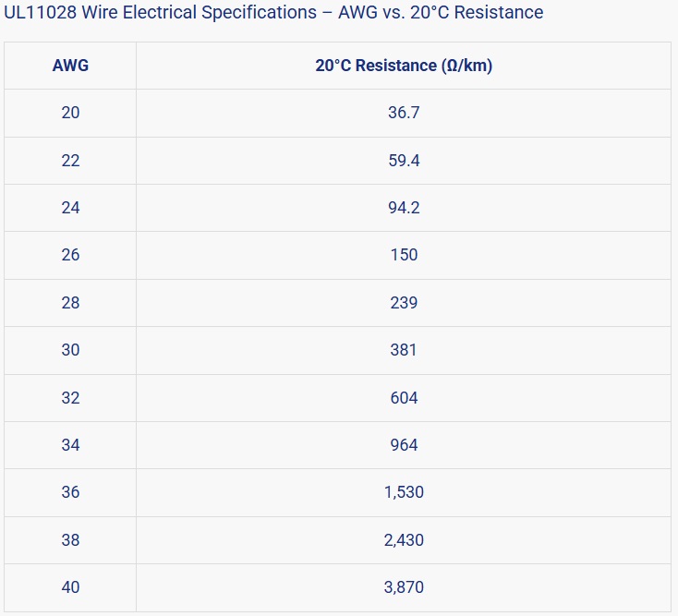Click the table title about UL11028 wire specifications

[x=273, y=13]
